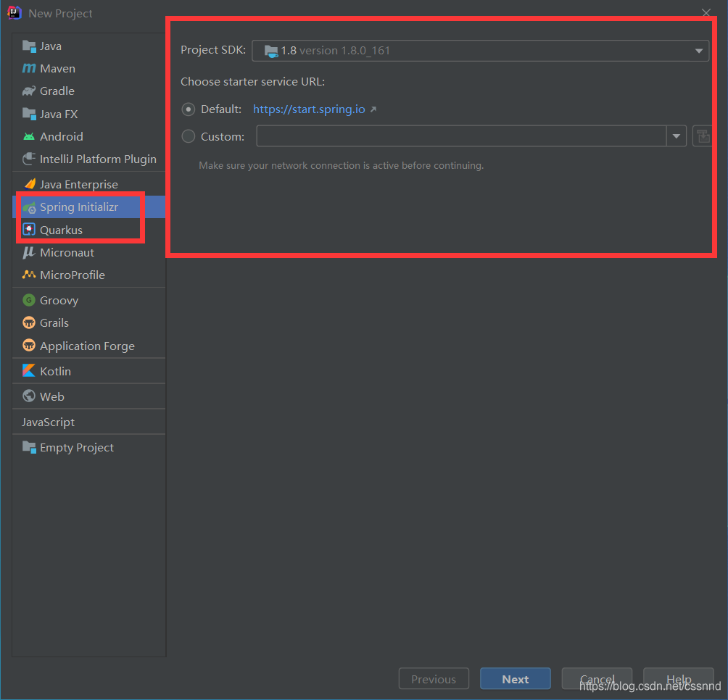Choose the Gradle project type
The image size is (728, 700).
(88, 91)
